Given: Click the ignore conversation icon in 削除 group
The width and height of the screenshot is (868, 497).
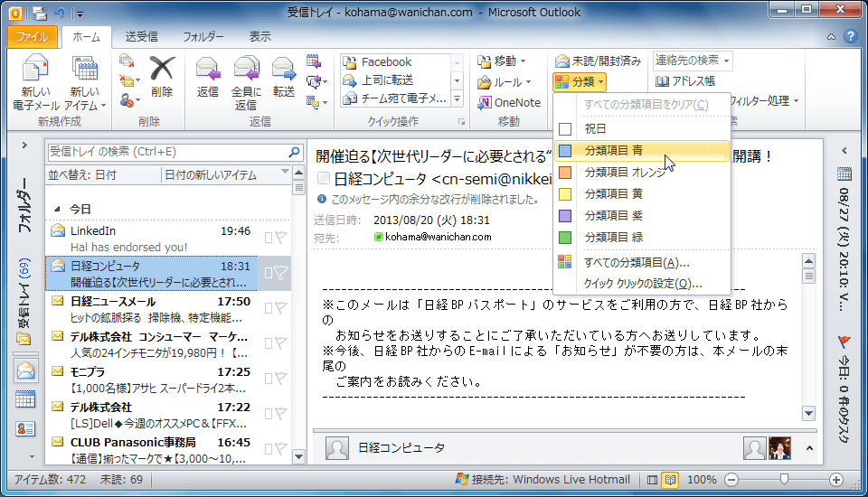Looking at the screenshot, I should [127, 61].
